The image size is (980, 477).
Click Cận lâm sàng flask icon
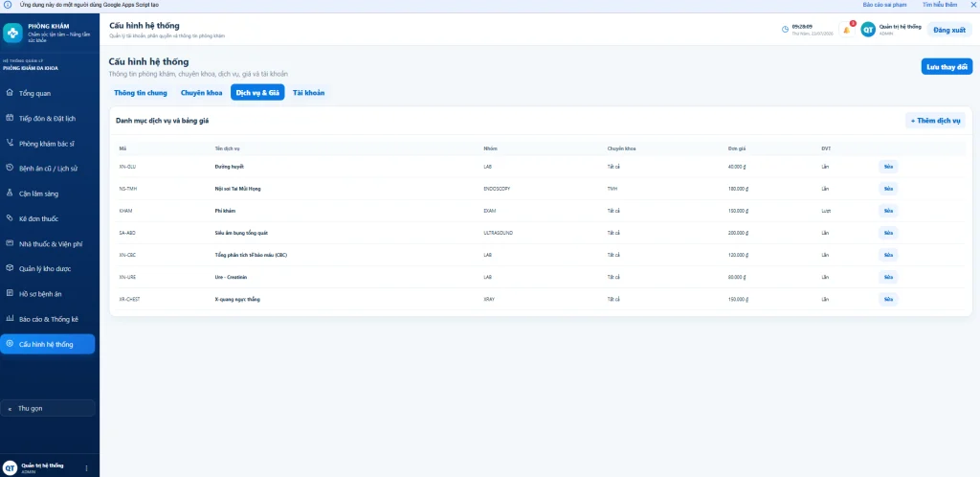point(10,193)
